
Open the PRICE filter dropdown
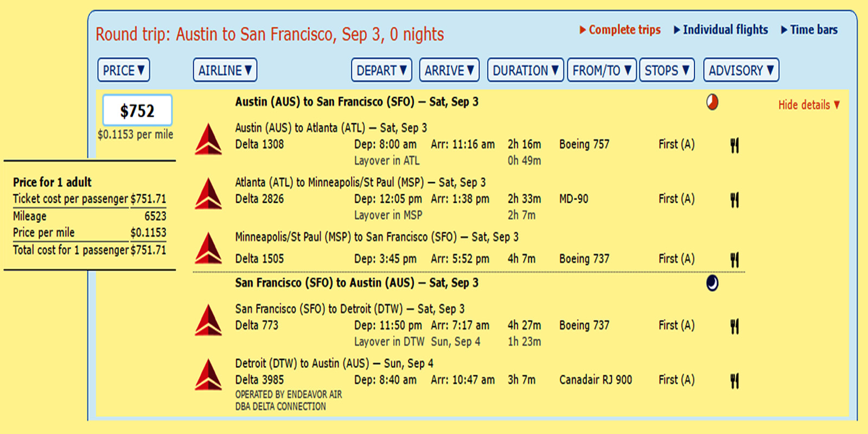click(124, 71)
